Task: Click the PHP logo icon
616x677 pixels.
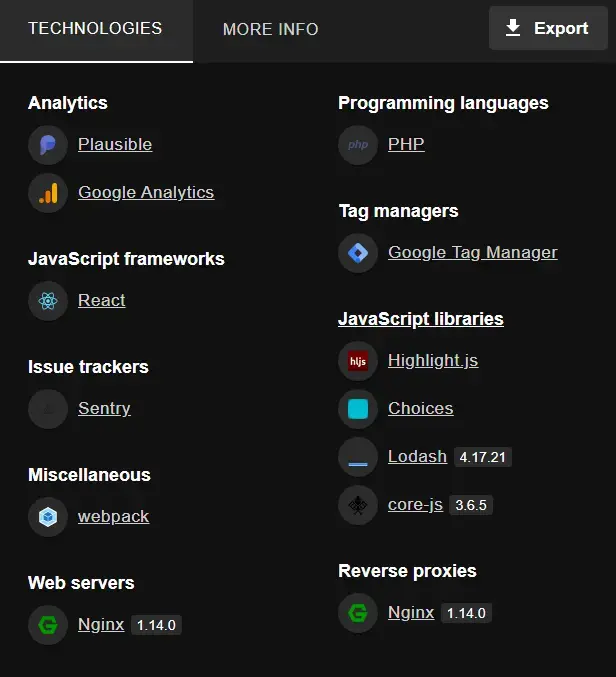Action: coord(358,145)
